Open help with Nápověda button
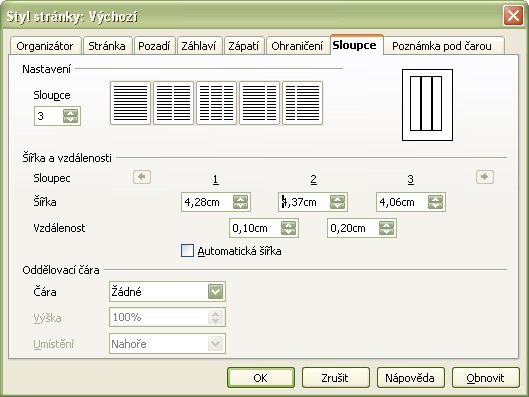The image size is (529, 397). [410, 378]
